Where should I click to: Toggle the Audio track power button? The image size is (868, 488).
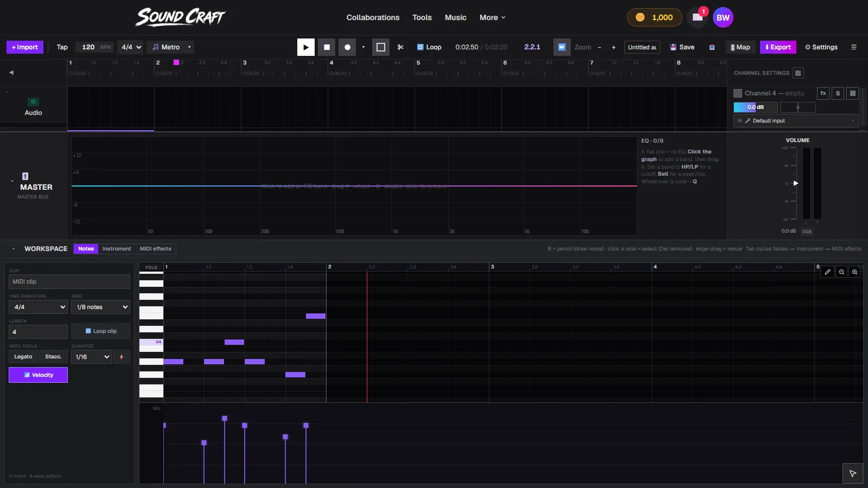click(33, 101)
